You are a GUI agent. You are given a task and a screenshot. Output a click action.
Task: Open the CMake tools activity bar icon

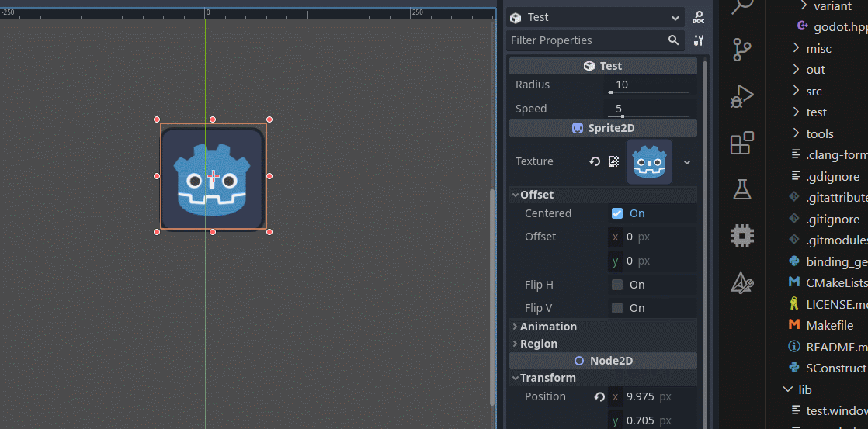pyautogui.click(x=742, y=282)
